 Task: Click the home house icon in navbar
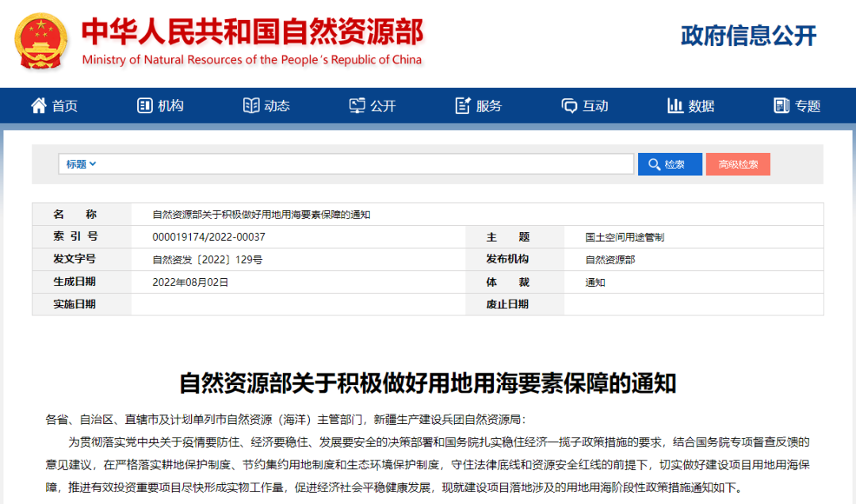coord(38,105)
